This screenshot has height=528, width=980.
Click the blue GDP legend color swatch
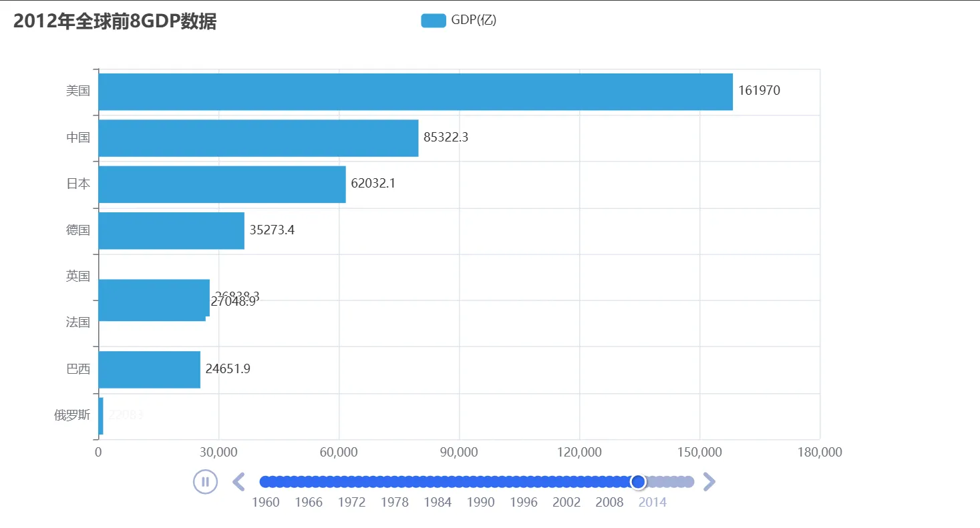(x=433, y=21)
